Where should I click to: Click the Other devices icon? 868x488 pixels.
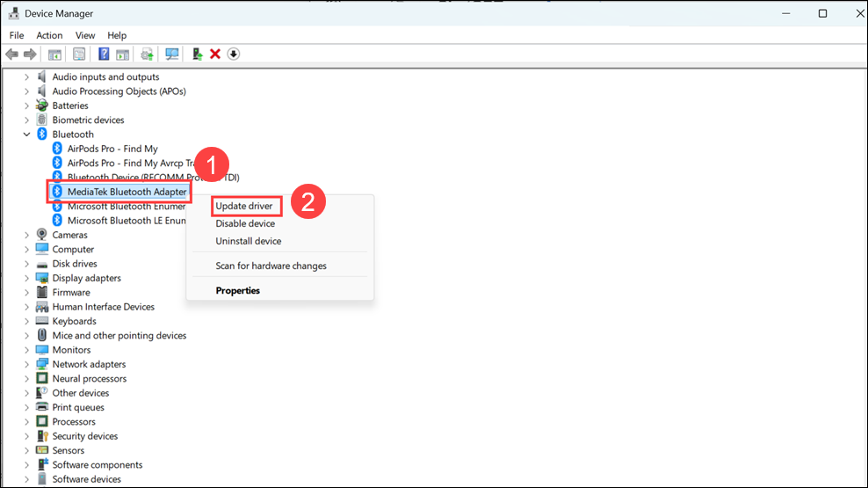(x=41, y=393)
